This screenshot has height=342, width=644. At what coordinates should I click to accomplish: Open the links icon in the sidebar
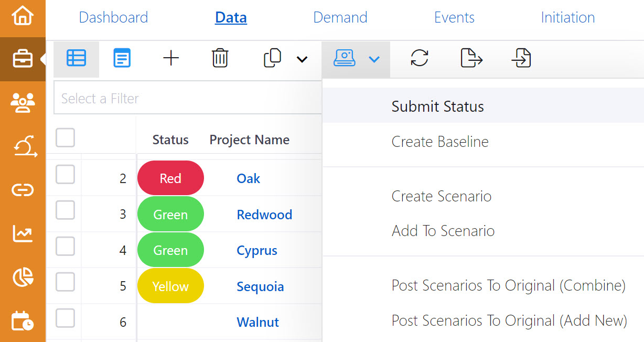pos(23,190)
